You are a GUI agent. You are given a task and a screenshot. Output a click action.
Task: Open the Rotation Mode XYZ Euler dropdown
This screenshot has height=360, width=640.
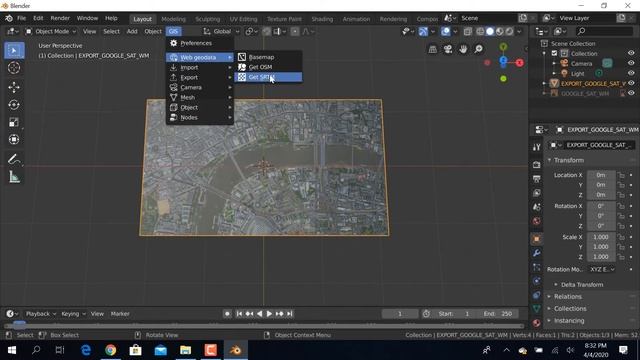point(602,269)
